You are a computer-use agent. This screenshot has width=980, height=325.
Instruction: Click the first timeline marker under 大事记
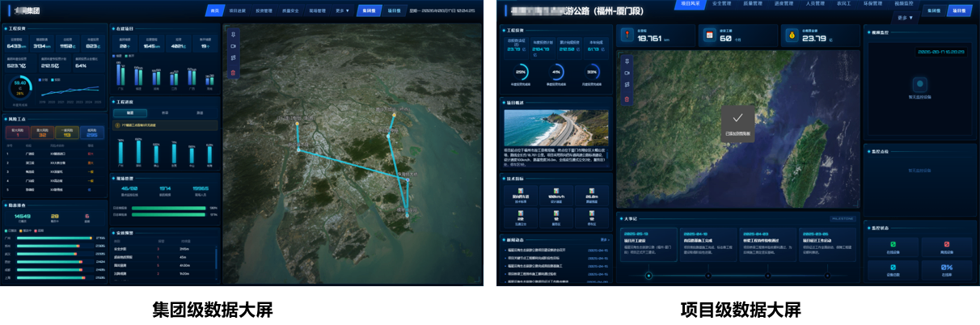pyautogui.click(x=649, y=276)
